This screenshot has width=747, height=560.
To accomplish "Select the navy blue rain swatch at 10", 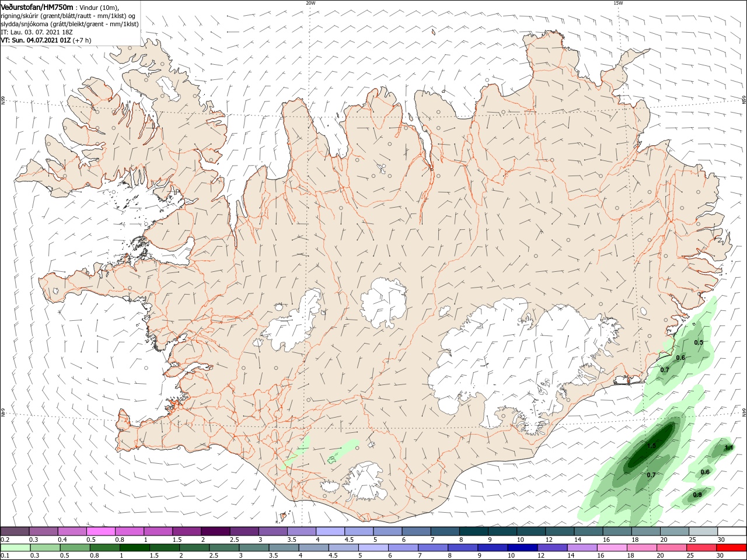I will tap(522, 548).
